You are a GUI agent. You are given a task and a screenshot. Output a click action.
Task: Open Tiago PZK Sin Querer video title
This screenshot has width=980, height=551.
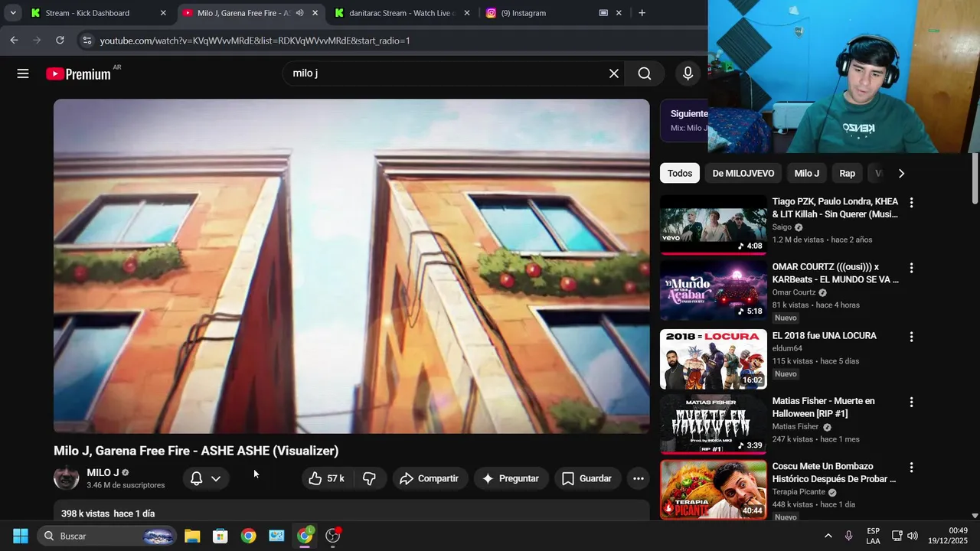835,207
